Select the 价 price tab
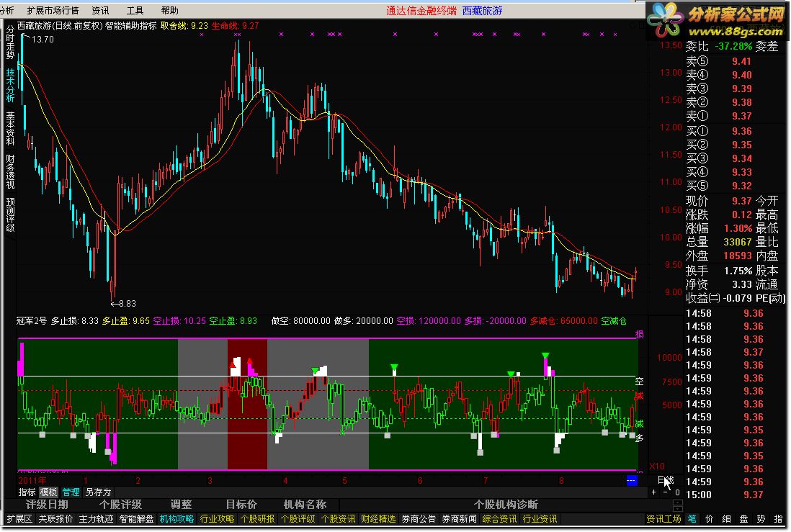The height and width of the screenshot is (532, 791). (710, 519)
